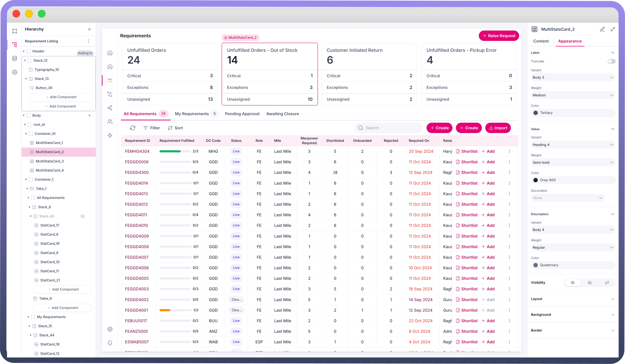This screenshot has width=625, height=364.
Task: Unhide Stack_43 using its hidden-eye icon
Action: click(x=83, y=216)
